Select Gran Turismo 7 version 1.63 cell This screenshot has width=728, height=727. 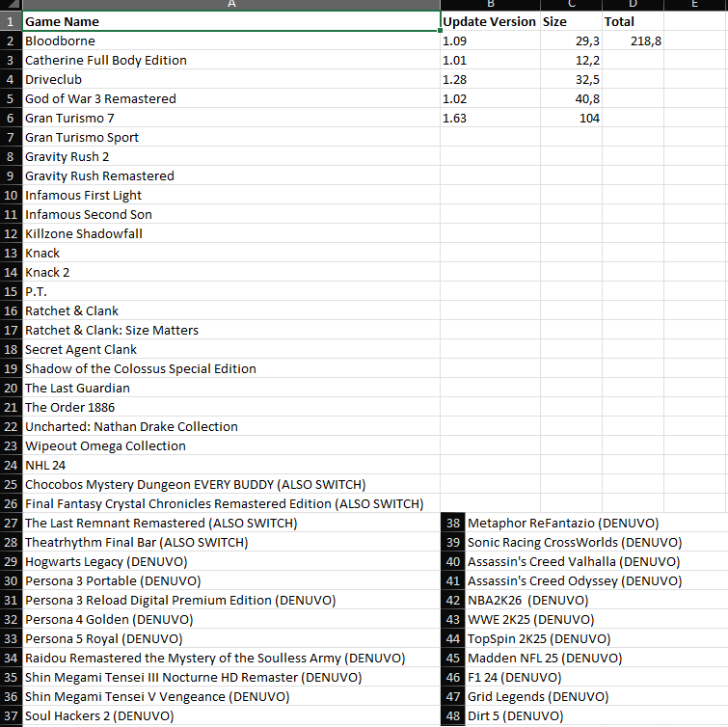490,118
